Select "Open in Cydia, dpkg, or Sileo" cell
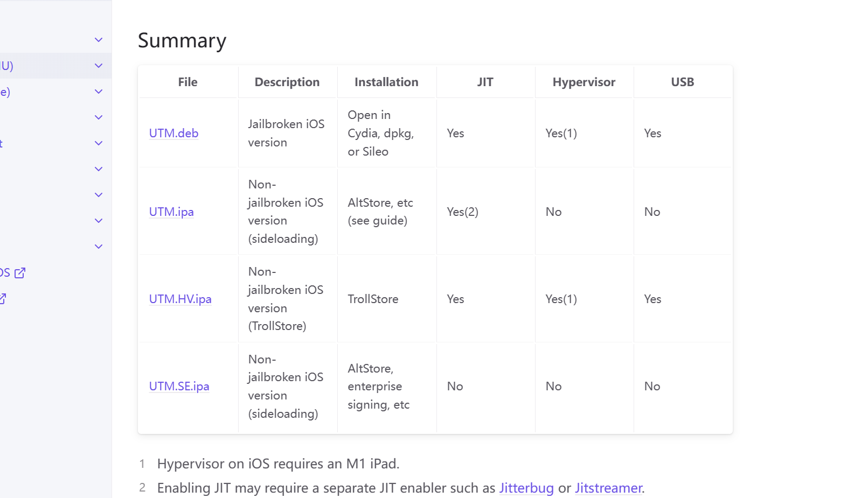 (386, 133)
